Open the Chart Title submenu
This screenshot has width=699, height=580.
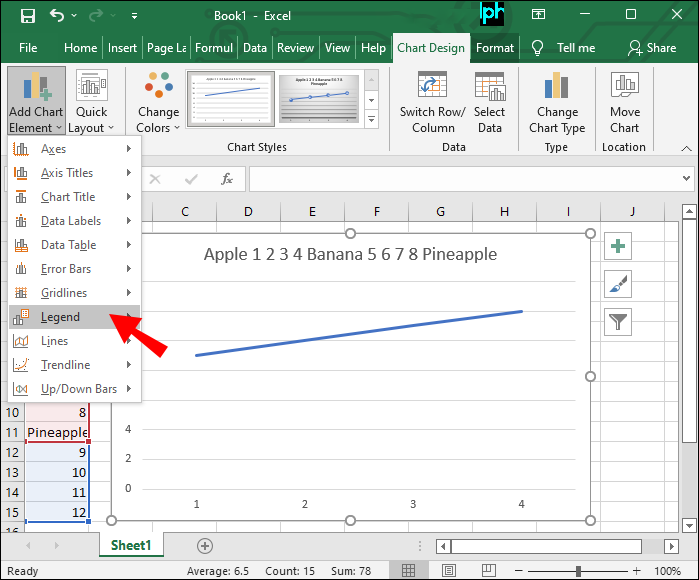74,197
